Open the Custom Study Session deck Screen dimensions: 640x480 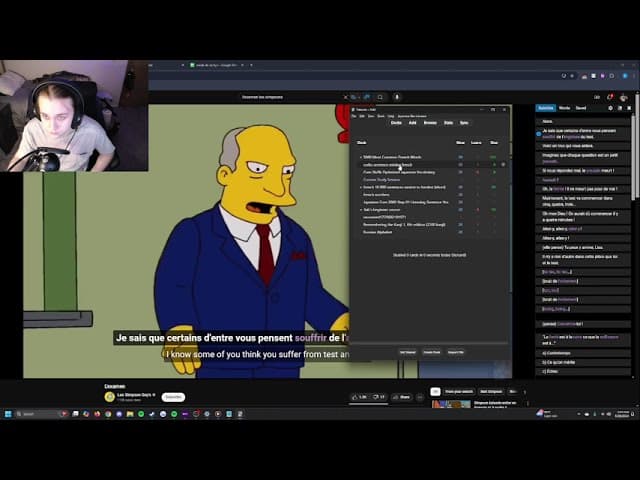point(382,180)
